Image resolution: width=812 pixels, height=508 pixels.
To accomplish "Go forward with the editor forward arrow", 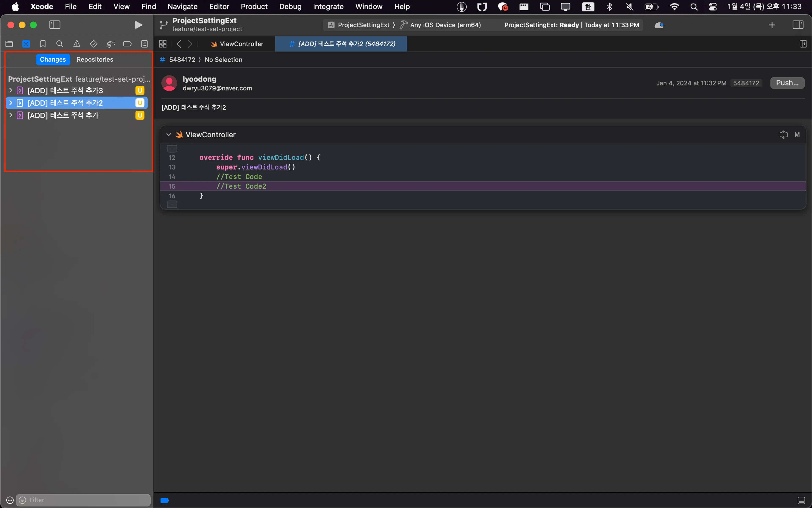I will click(x=190, y=44).
